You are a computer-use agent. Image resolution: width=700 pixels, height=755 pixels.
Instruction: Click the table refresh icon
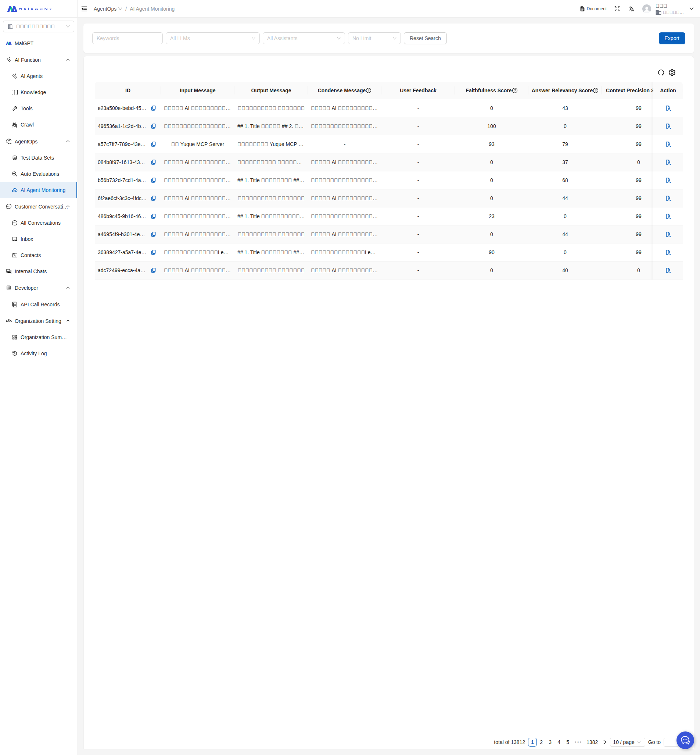click(661, 72)
